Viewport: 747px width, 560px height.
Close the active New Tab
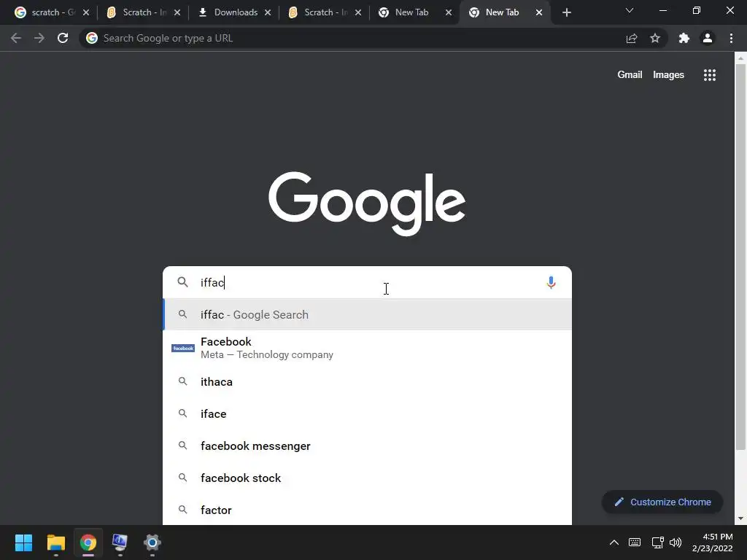(539, 12)
